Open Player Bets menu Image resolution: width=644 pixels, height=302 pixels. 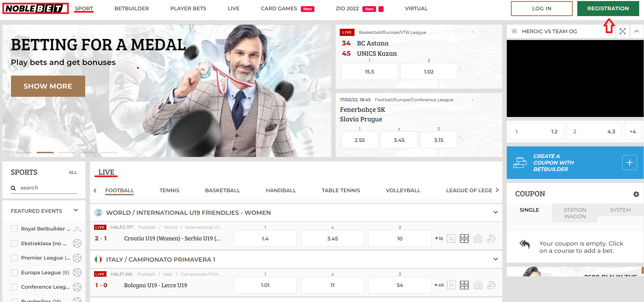(x=188, y=9)
